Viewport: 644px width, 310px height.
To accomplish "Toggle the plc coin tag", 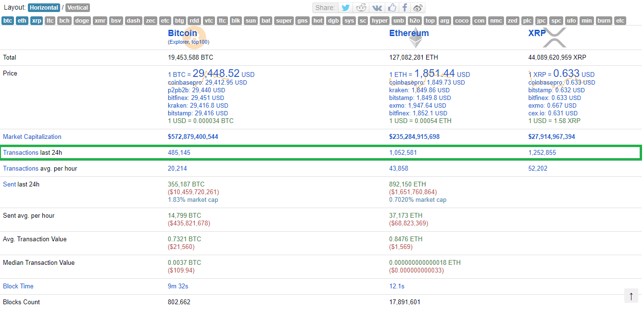I will pyautogui.click(x=527, y=21).
